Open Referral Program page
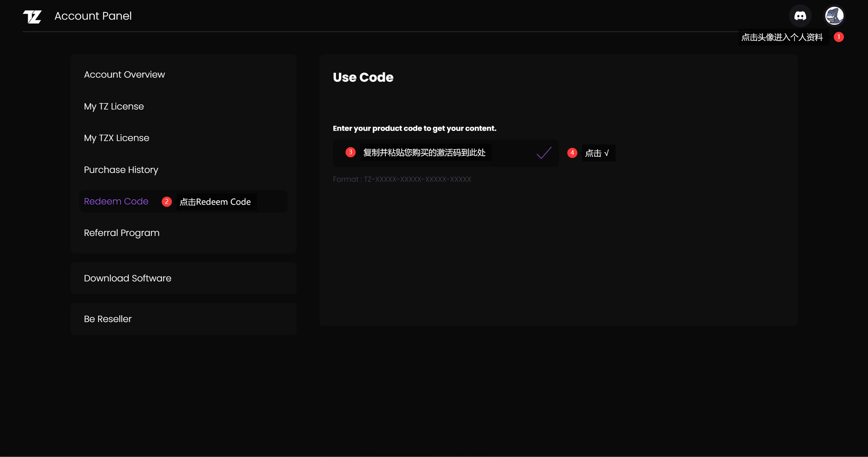 pyautogui.click(x=122, y=233)
